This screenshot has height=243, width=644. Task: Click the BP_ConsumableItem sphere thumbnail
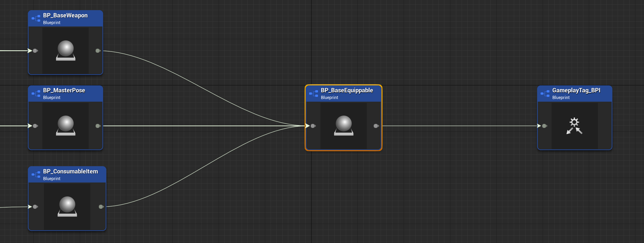tap(67, 206)
